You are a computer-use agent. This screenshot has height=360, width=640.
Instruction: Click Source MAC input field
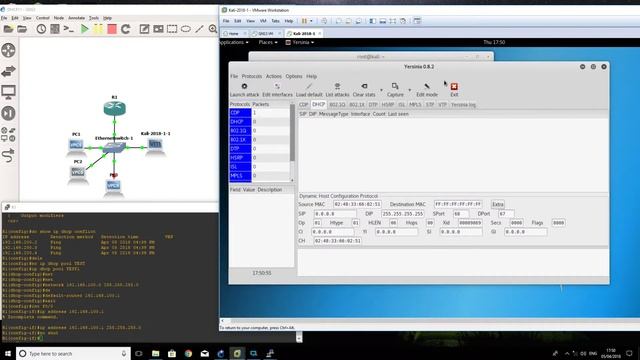point(357,204)
